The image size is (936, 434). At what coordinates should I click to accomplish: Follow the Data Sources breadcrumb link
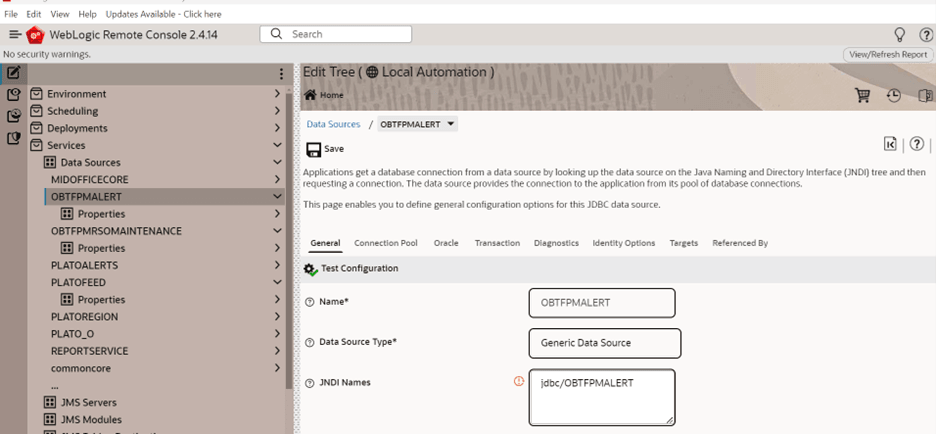(333, 124)
